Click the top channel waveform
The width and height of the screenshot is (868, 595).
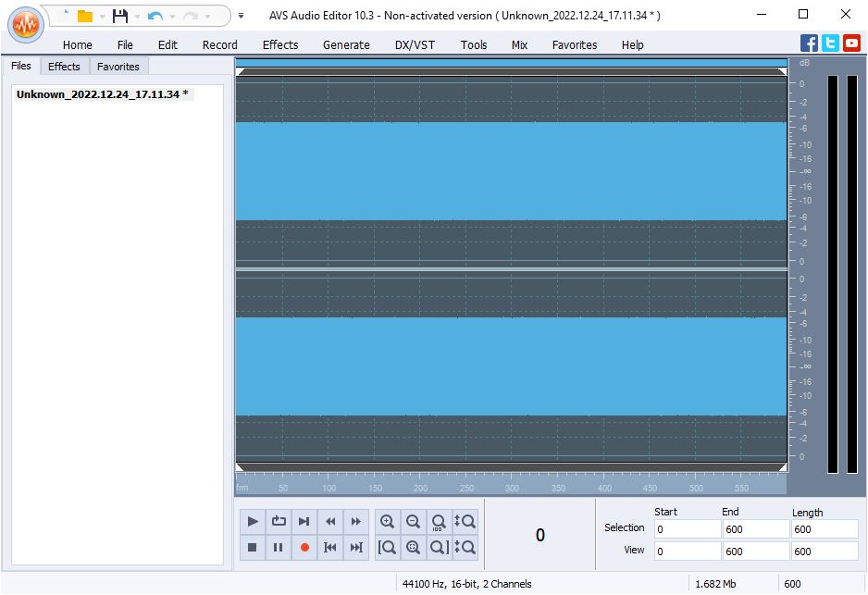click(511, 171)
